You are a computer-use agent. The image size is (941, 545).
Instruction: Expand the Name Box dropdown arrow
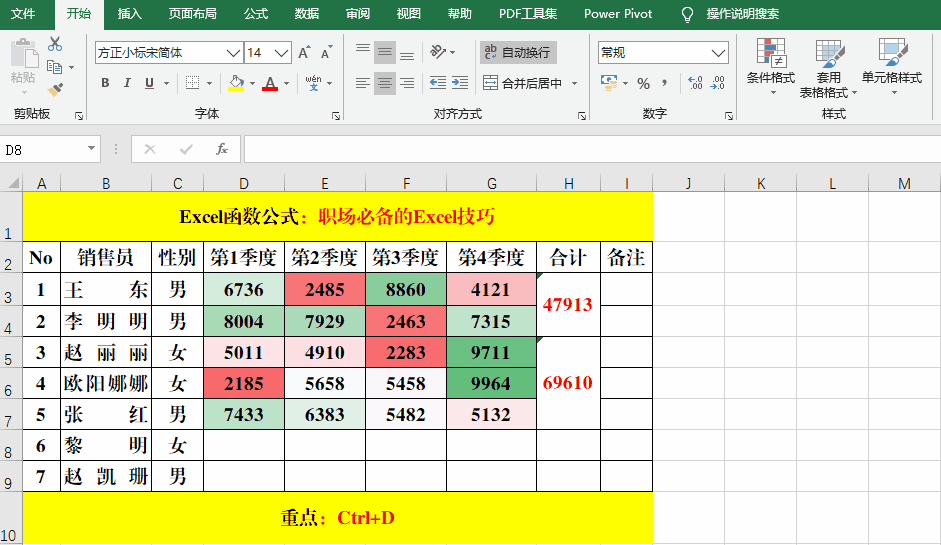point(91,148)
